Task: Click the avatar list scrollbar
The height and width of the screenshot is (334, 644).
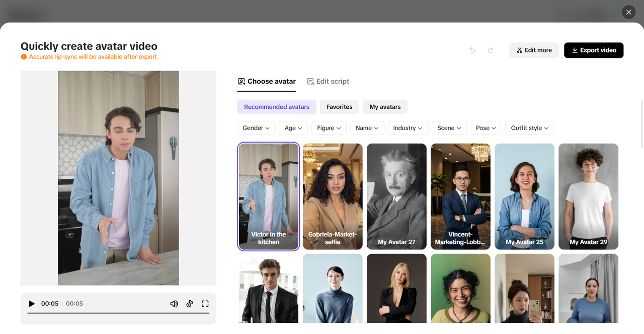Action: pos(641,124)
